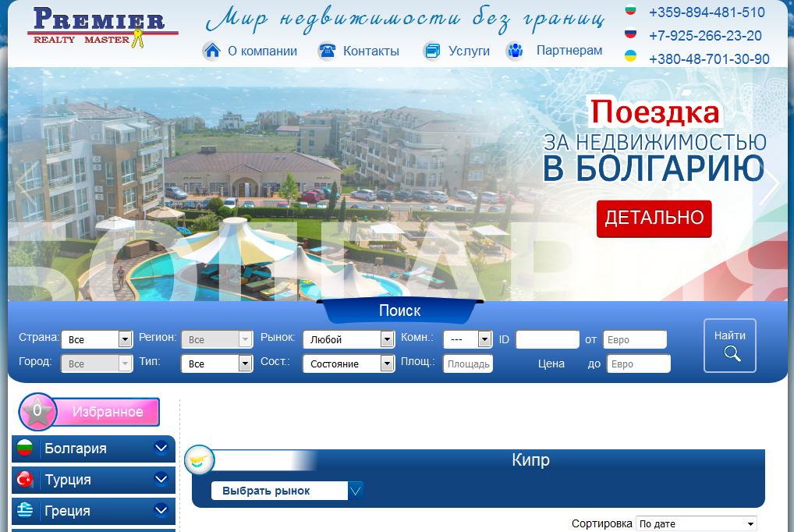Click the Мир недвижимости без границ slogan
Screen dimensions: 794x532
pos(405,20)
